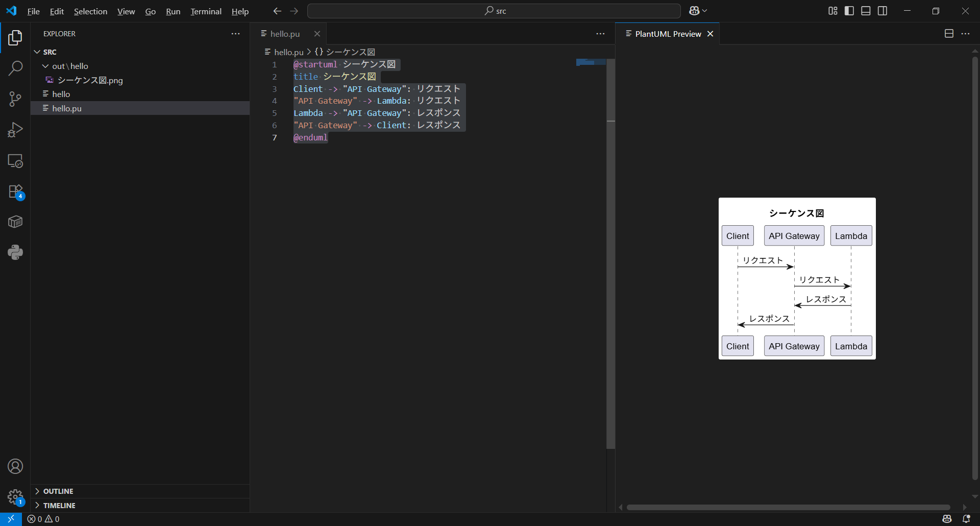The image size is (980, 526).
Task: Click the src command center search box
Action: 494,11
